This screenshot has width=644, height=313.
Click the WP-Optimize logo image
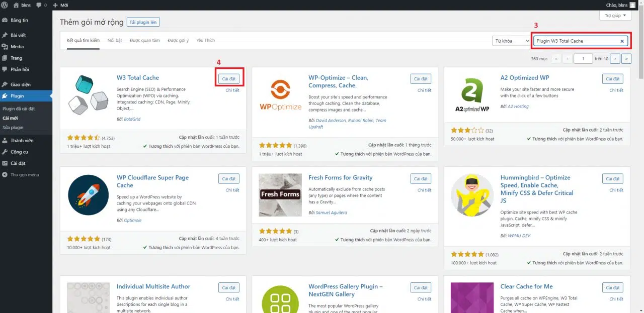(280, 94)
